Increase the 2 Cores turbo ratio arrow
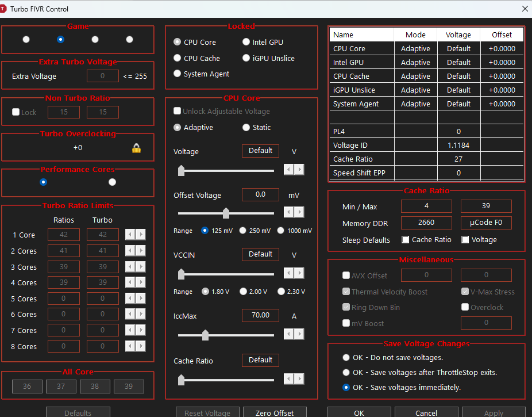 pos(141,251)
